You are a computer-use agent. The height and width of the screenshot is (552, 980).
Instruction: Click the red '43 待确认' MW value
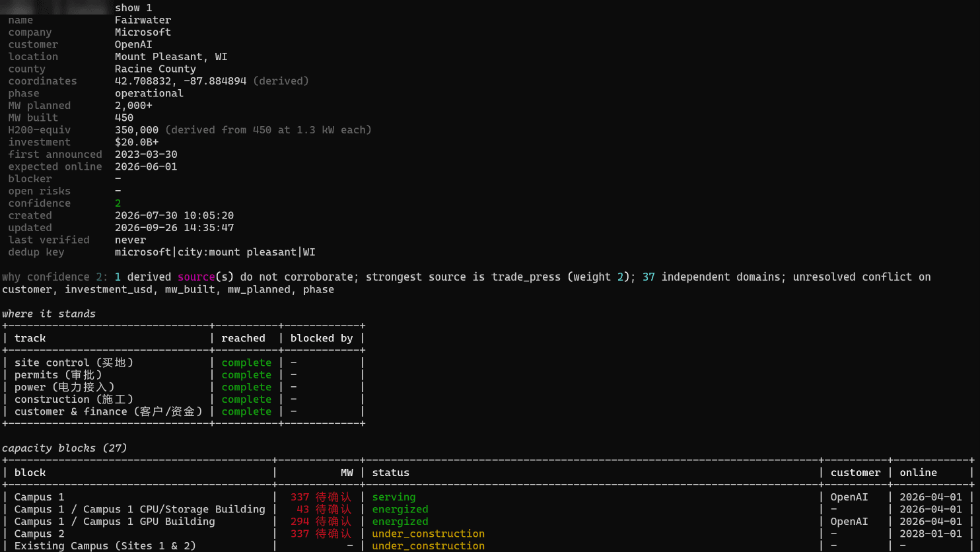tap(324, 509)
